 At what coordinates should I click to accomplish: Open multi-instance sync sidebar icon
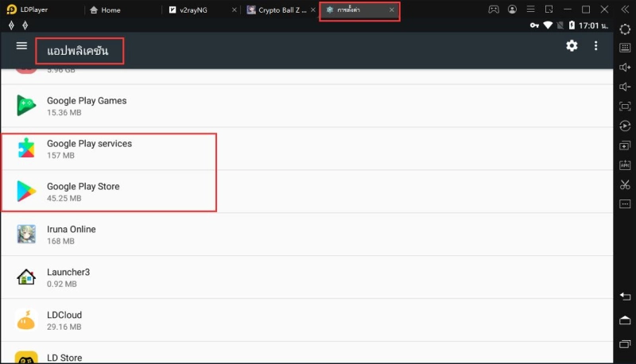[x=625, y=145]
